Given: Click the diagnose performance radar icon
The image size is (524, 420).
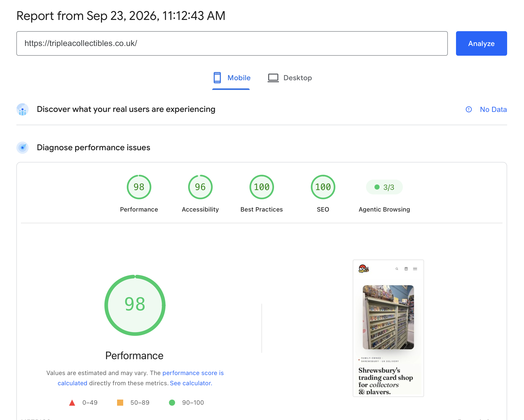Looking at the screenshot, I should pyautogui.click(x=22, y=148).
